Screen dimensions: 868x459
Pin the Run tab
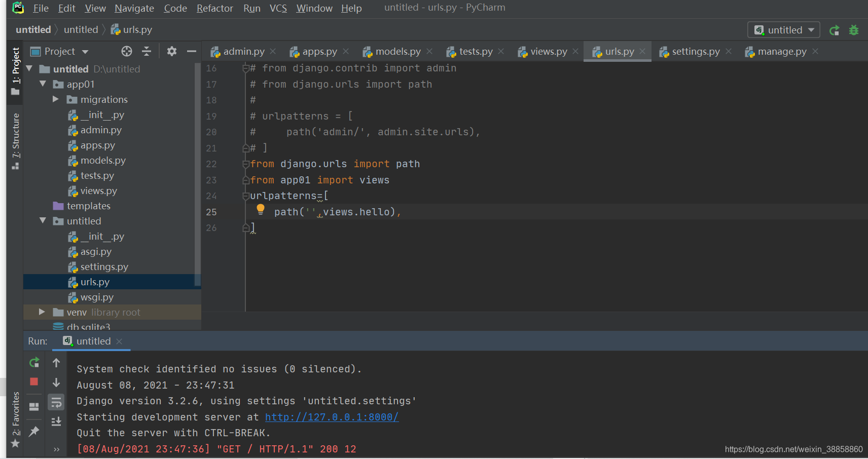coord(34,431)
